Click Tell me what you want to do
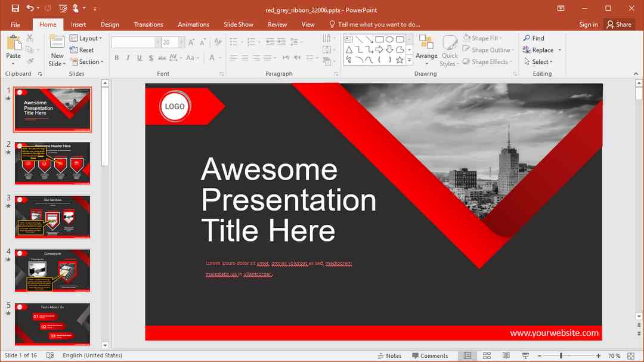644x362 pixels. click(374, 24)
